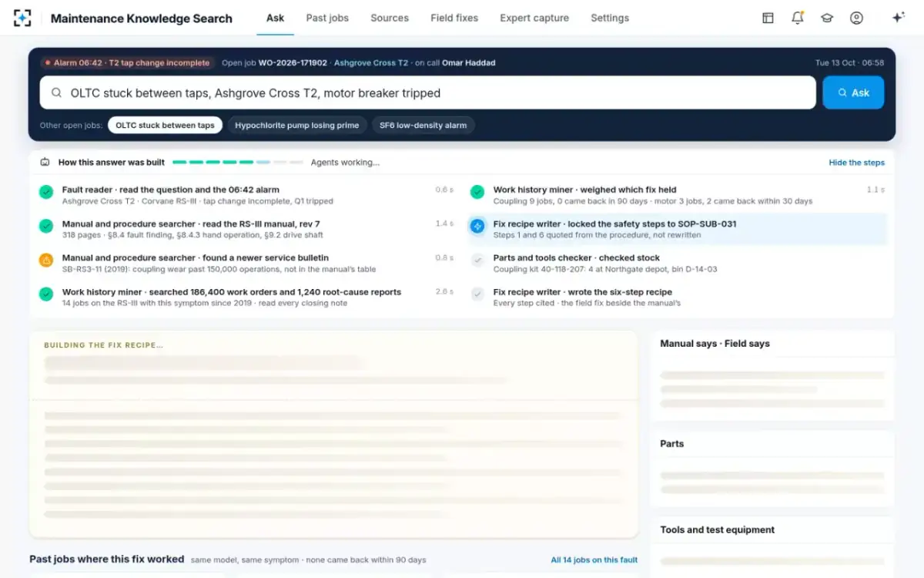Screen dimensions: 924x578
Task: Click pending check for wrote the six-step recipe
Action: [x=477, y=294]
